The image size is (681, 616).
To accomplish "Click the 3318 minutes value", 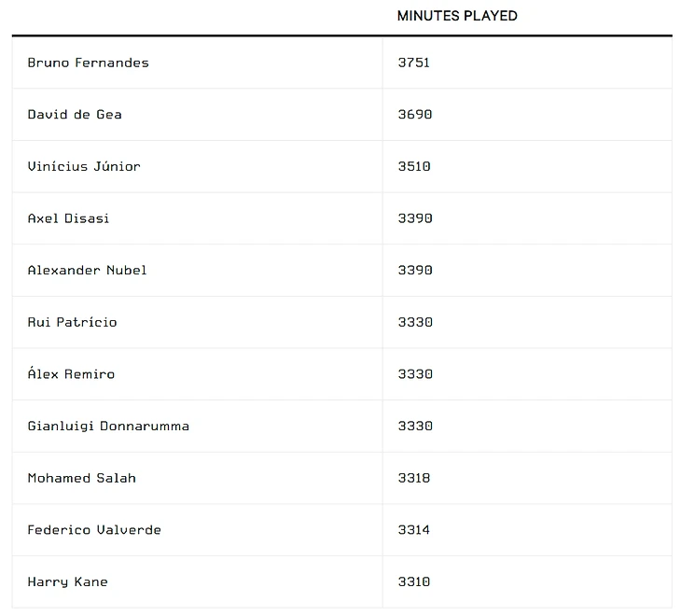I will (414, 478).
